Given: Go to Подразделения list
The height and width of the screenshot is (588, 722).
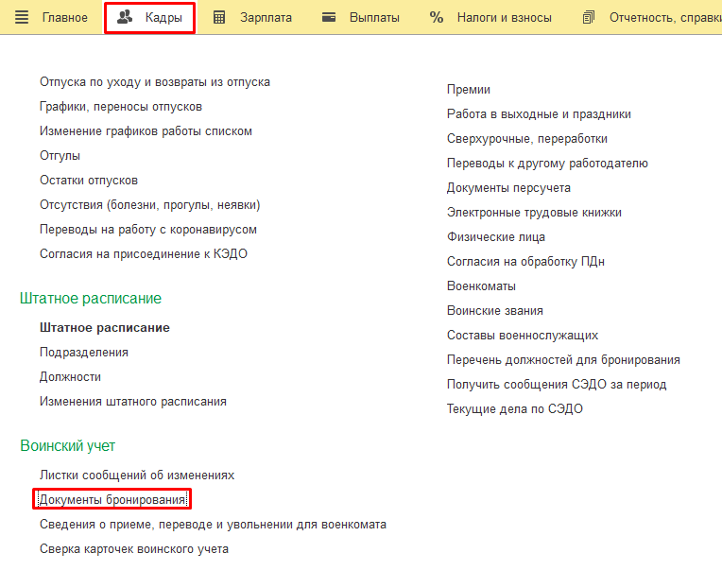Looking at the screenshot, I should pyautogui.click(x=84, y=353).
